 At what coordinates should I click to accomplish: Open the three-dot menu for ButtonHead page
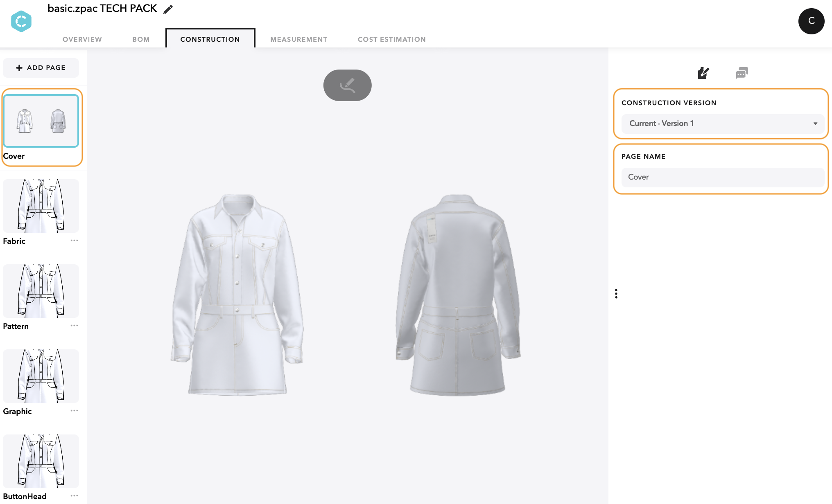coord(74,496)
